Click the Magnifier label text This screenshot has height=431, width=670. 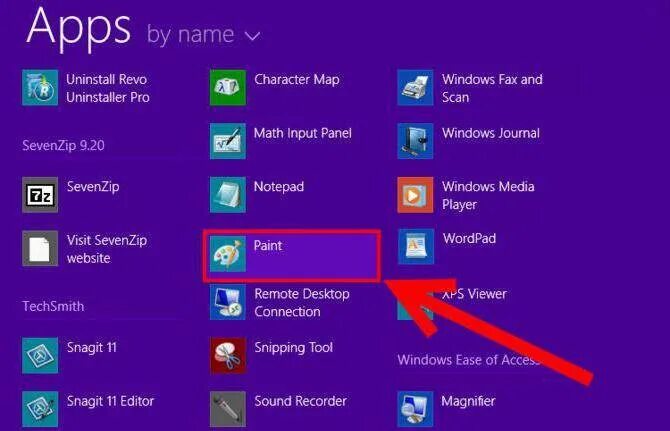[468, 401]
